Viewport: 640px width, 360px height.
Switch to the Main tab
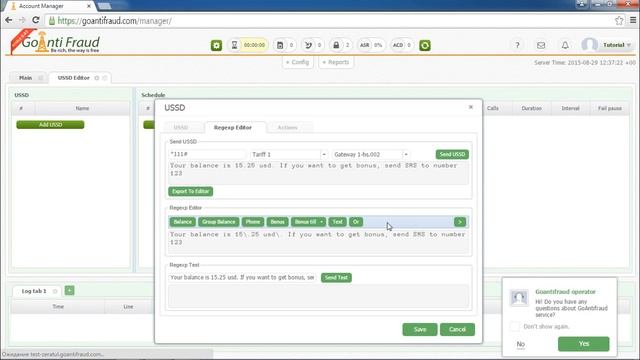tap(25, 78)
